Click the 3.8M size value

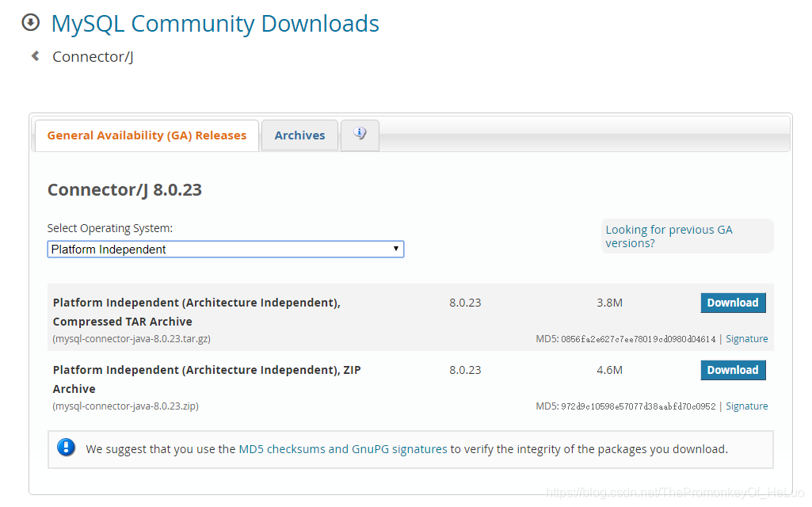(609, 303)
